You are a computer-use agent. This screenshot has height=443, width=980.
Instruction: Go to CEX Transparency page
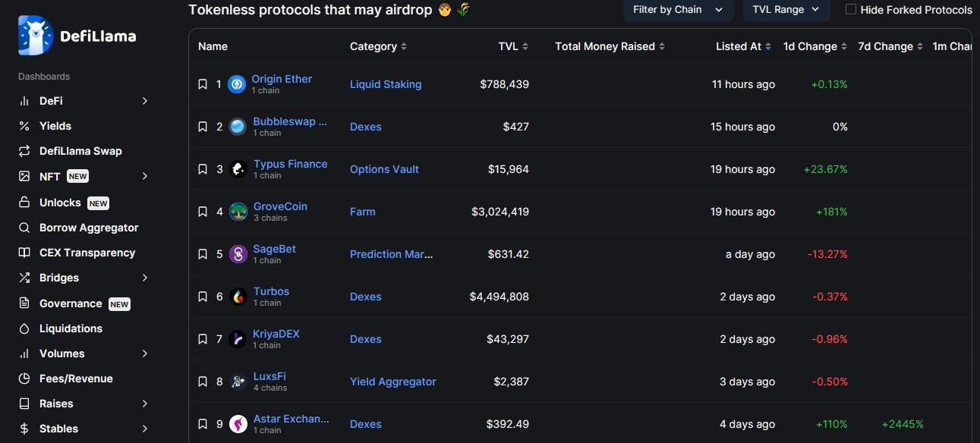pyautogui.click(x=87, y=253)
